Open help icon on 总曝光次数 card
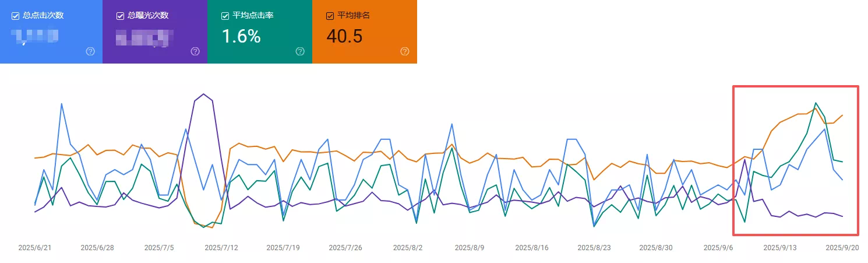Screen dimensions: 868x263 tap(195, 51)
